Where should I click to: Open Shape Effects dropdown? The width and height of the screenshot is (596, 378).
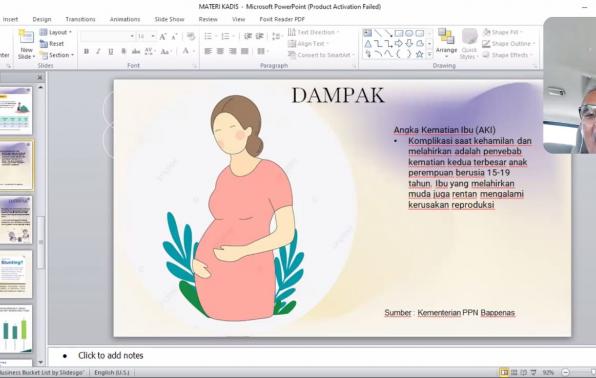(507, 55)
